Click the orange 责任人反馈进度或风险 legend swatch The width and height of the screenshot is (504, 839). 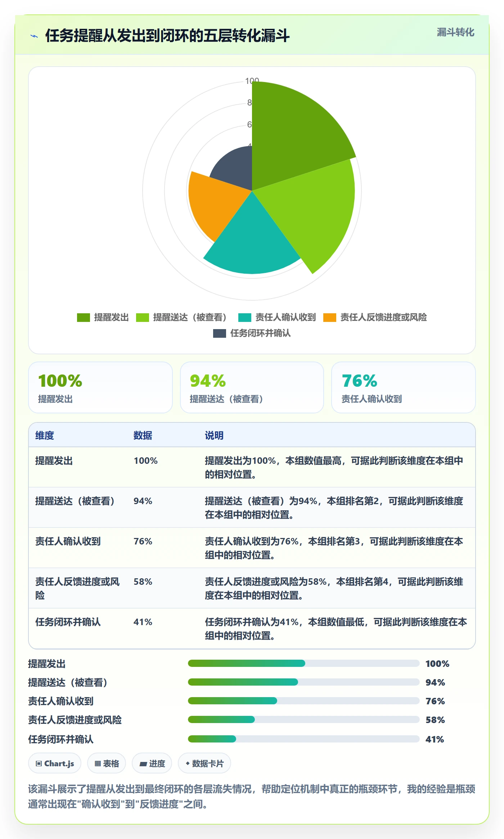tap(330, 317)
